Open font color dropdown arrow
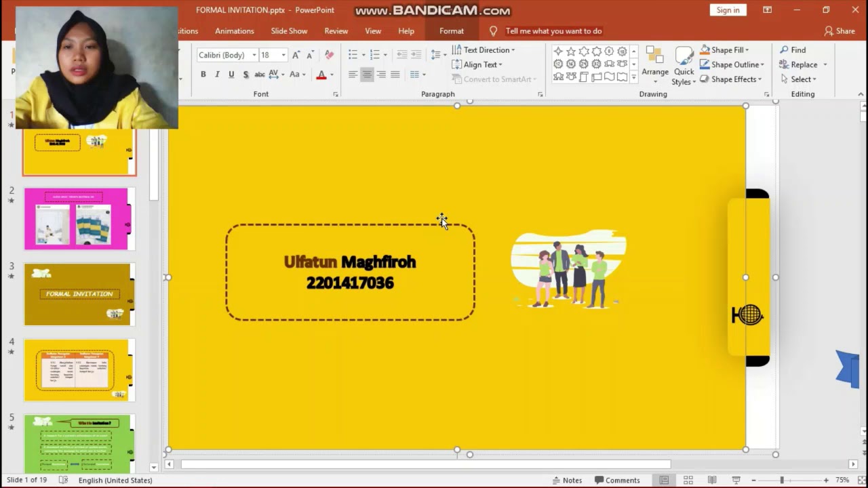This screenshot has width=868, height=488. coord(332,75)
